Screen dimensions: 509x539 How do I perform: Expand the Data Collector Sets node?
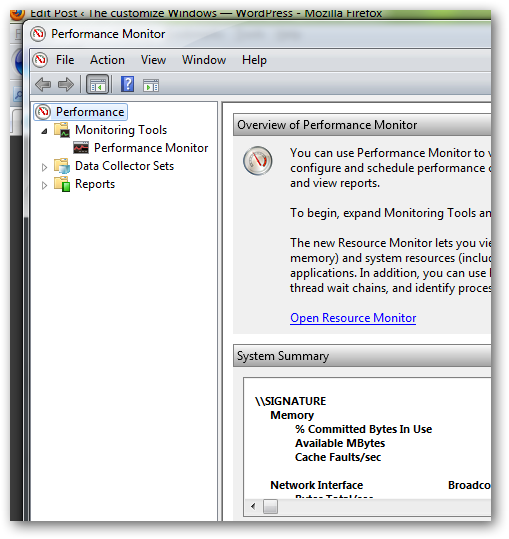point(44,167)
